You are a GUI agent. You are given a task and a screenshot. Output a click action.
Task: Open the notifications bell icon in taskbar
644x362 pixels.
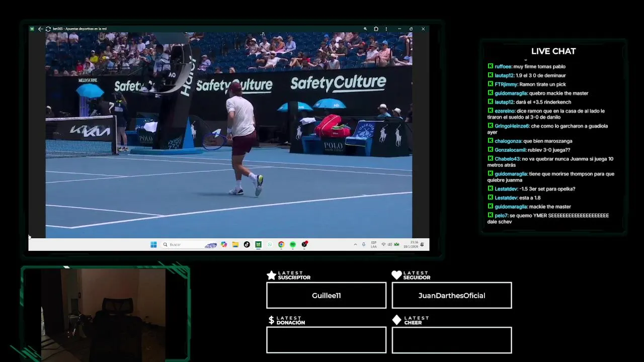click(422, 245)
